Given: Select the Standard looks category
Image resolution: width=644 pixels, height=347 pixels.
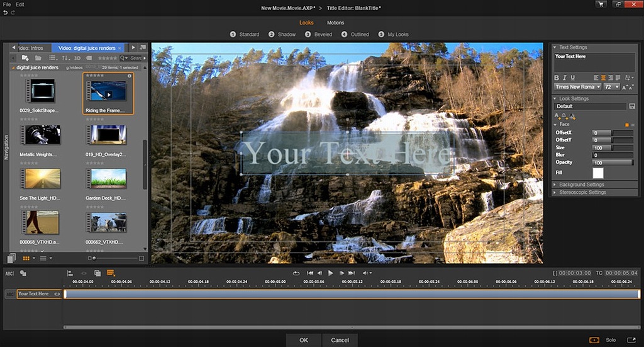Looking at the screenshot, I should (x=245, y=35).
